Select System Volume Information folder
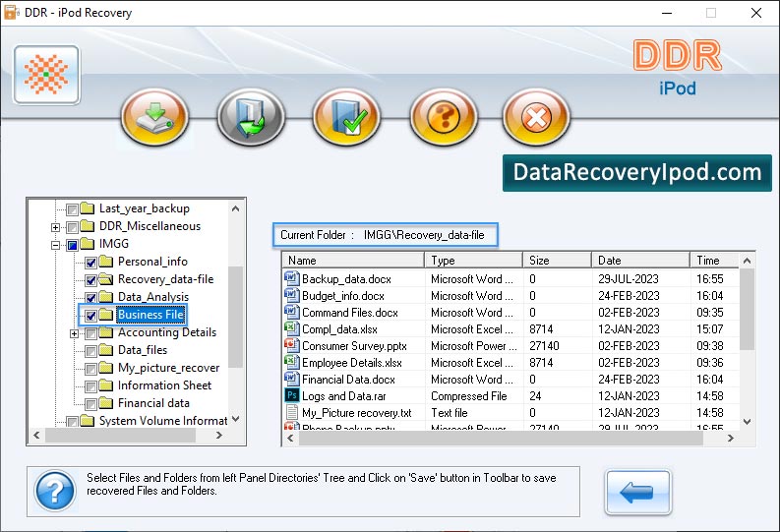This screenshot has height=532, width=780. pyautogui.click(x=163, y=421)
